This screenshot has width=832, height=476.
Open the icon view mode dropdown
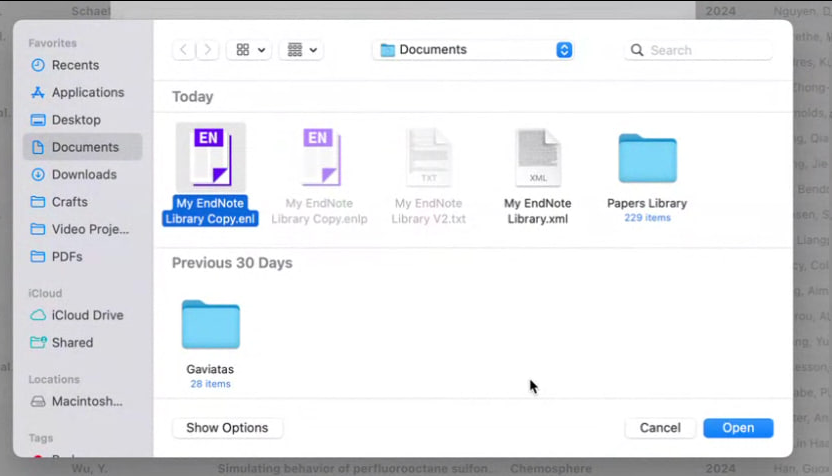251,50
